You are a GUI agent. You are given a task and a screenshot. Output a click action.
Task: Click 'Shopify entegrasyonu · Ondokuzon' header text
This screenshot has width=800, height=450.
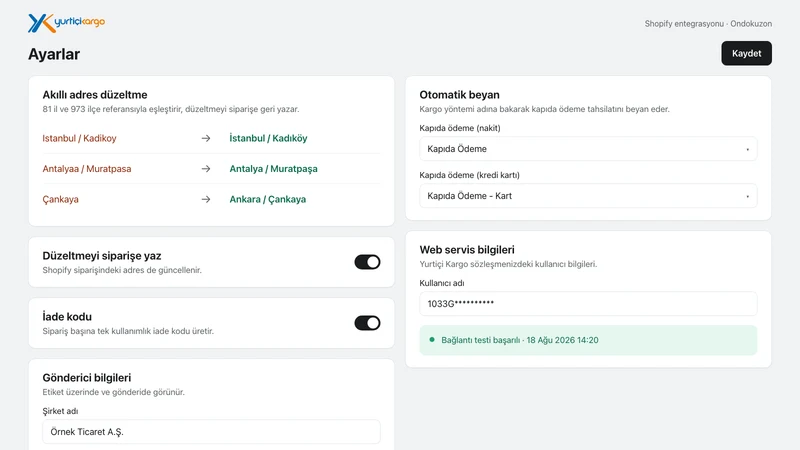[708, 23]
